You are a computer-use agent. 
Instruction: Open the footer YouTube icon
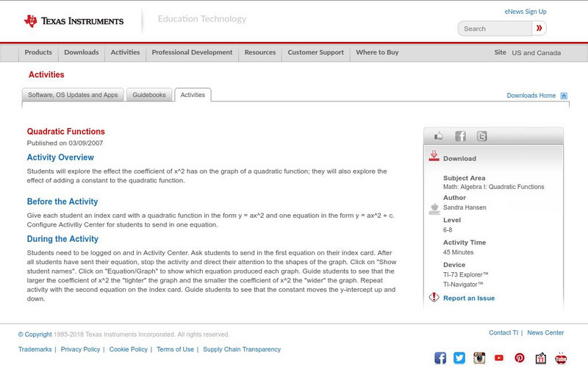click(x=499, y=357)
